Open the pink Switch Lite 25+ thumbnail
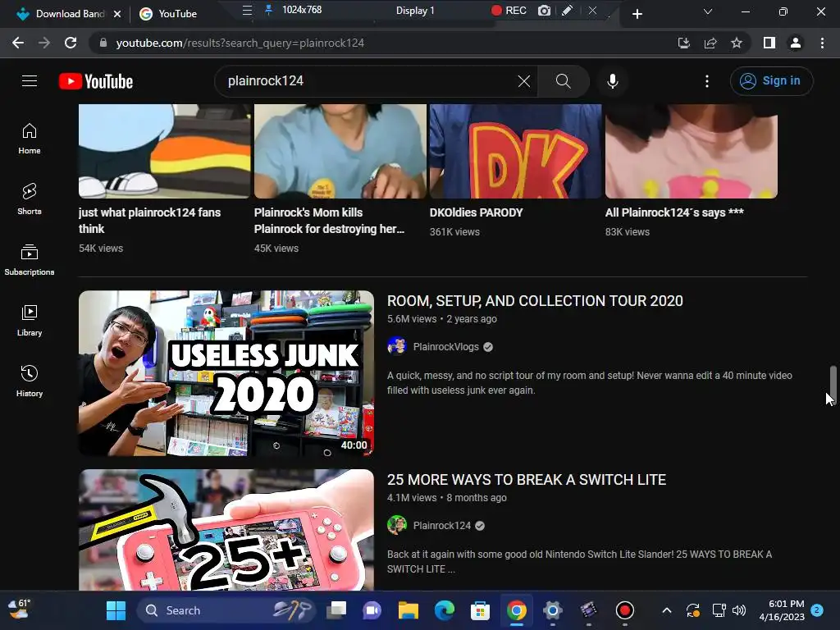The image size is (840, 630). tap(226, 530)
